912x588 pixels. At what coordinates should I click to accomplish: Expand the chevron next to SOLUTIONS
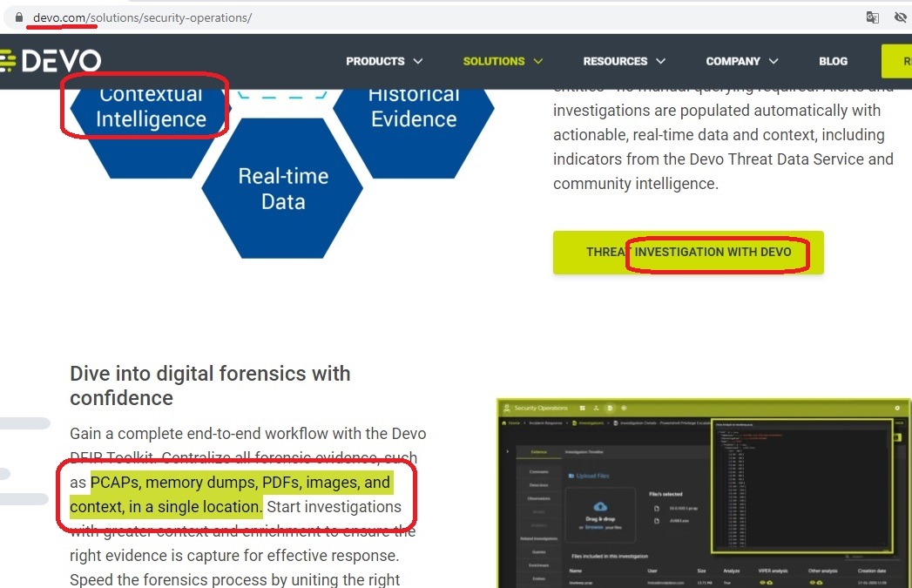coord(538,61)
